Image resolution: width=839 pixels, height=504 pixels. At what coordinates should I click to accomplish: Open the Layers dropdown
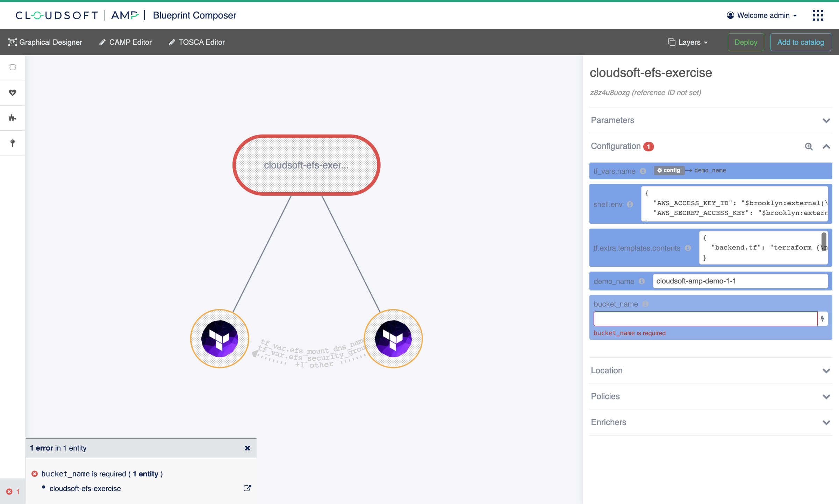click(688, 42)
